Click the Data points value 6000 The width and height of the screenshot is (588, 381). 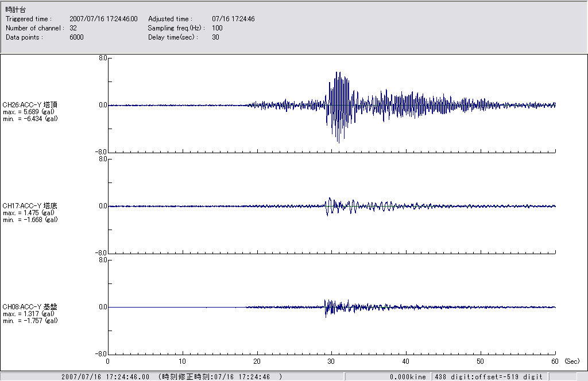[x=76, y=37]
